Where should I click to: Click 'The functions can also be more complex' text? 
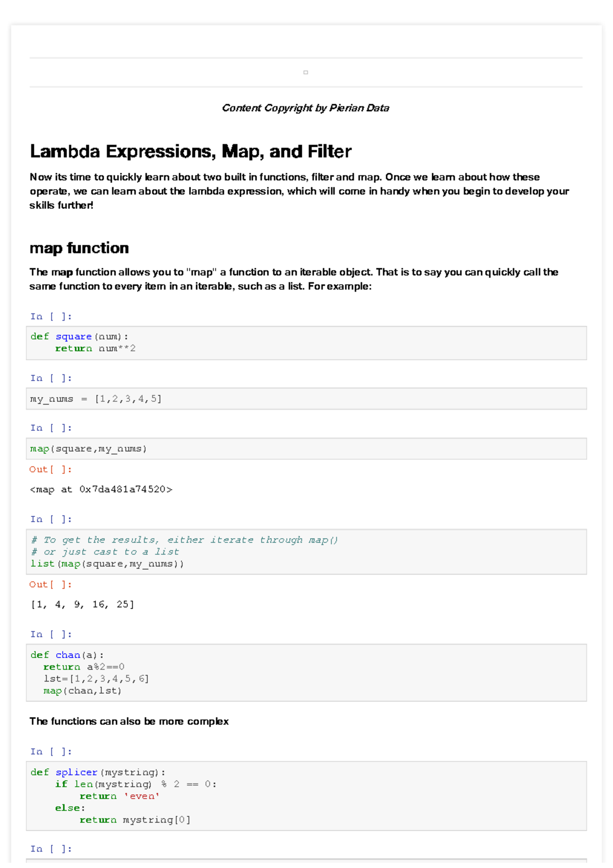[x=129, y=721]
